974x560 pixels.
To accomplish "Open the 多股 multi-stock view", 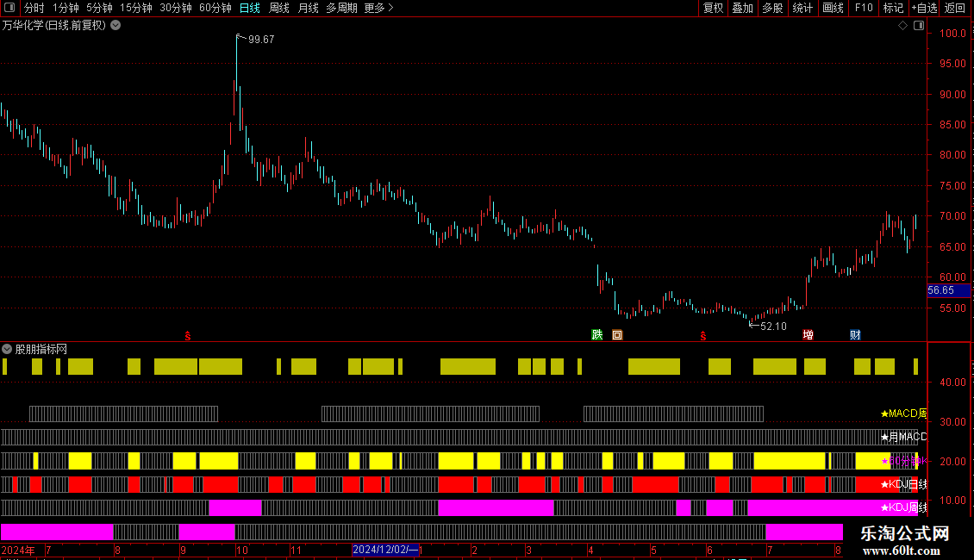I will pyautogui.click(x=772, y=8).
